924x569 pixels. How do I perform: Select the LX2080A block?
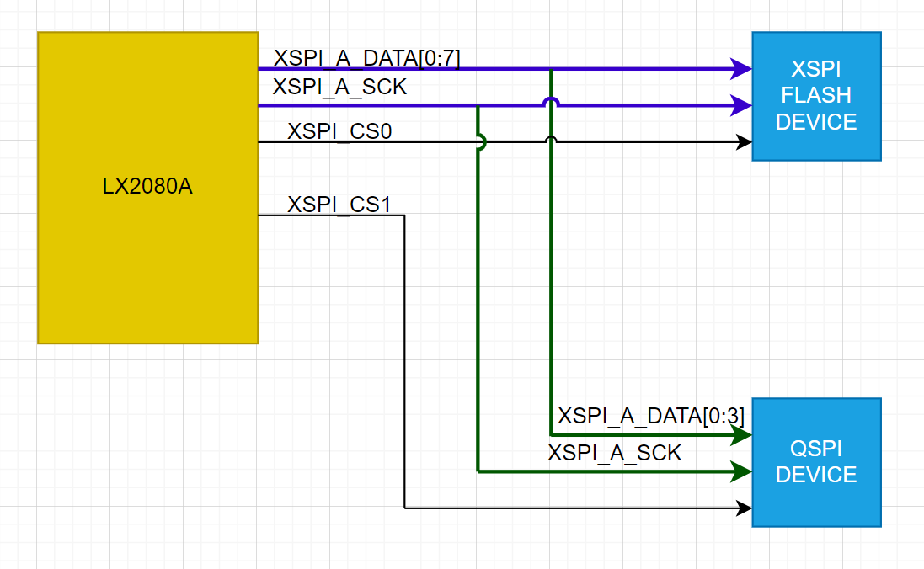click(x=147, y=187)
